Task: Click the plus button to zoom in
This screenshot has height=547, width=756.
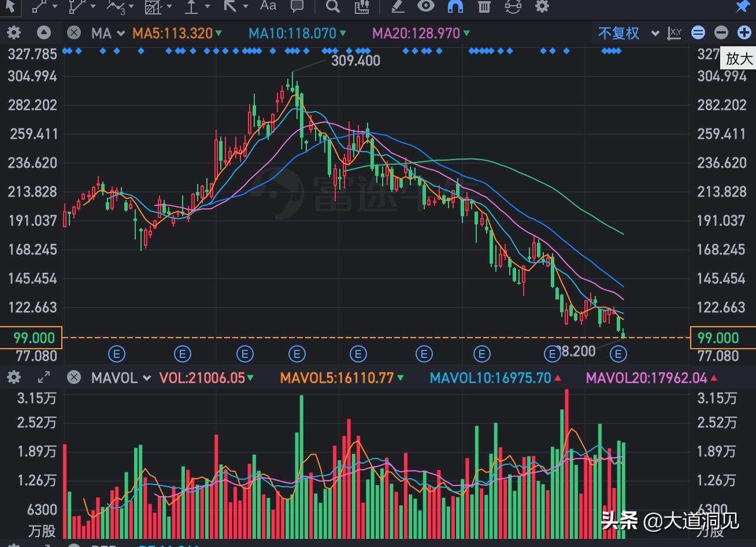Action: (x=744, y=33)
